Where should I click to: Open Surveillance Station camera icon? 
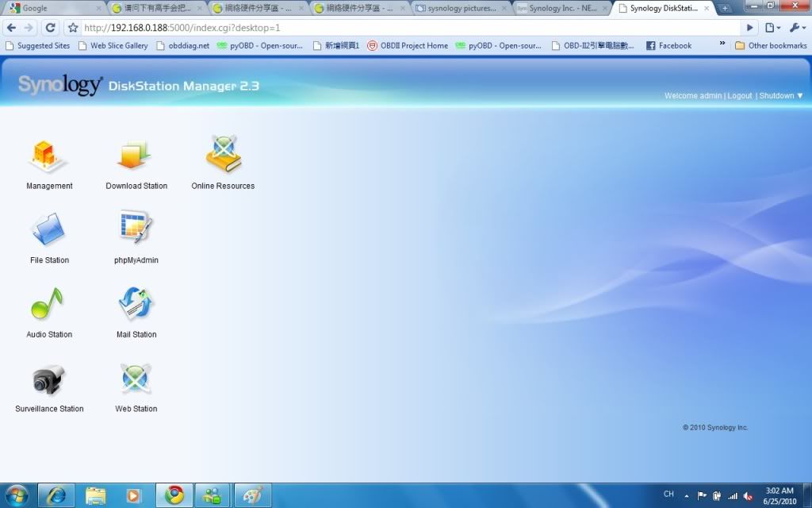coord(48,379)
